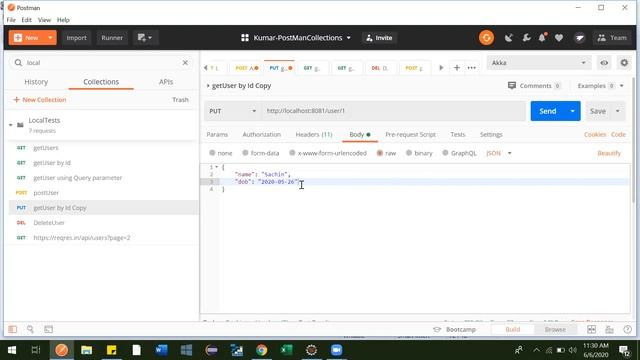Click the keyboard shortcuts icon in status bar

[x=609, y=329]
